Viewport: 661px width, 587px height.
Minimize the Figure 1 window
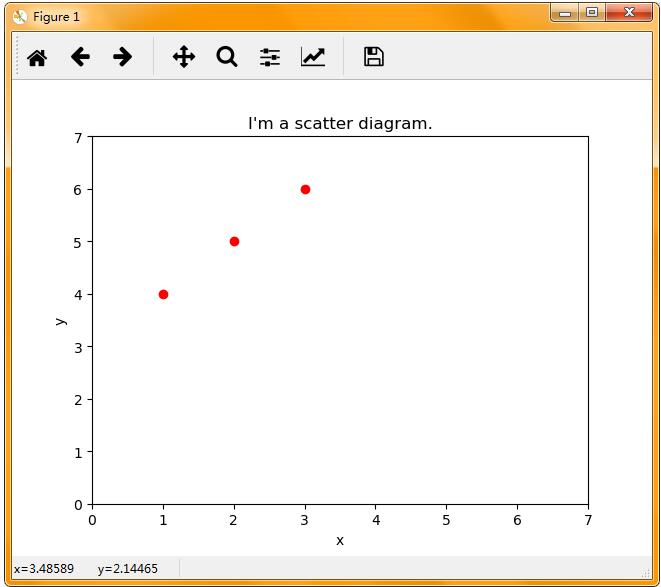[564, 13]
